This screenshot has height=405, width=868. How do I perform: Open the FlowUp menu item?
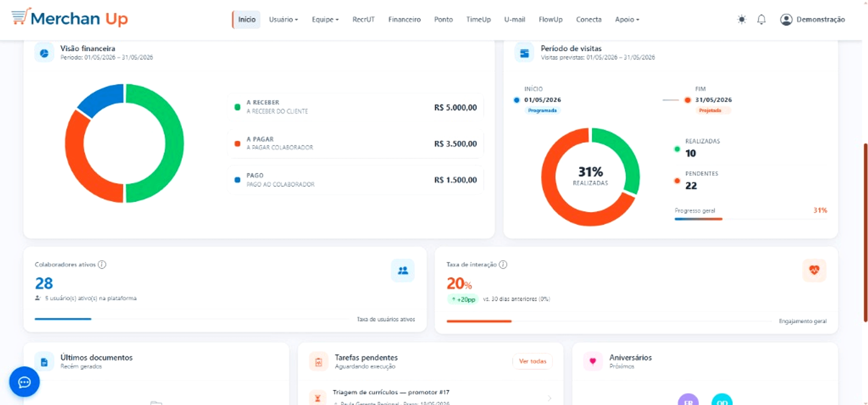(550, 19)
